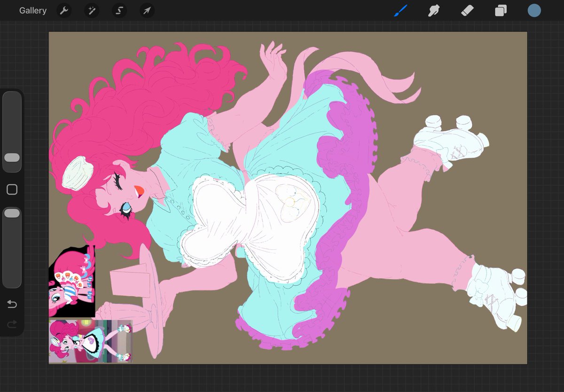The image size is (564, 392).
Task: Undo the last action
Action: 12,305
